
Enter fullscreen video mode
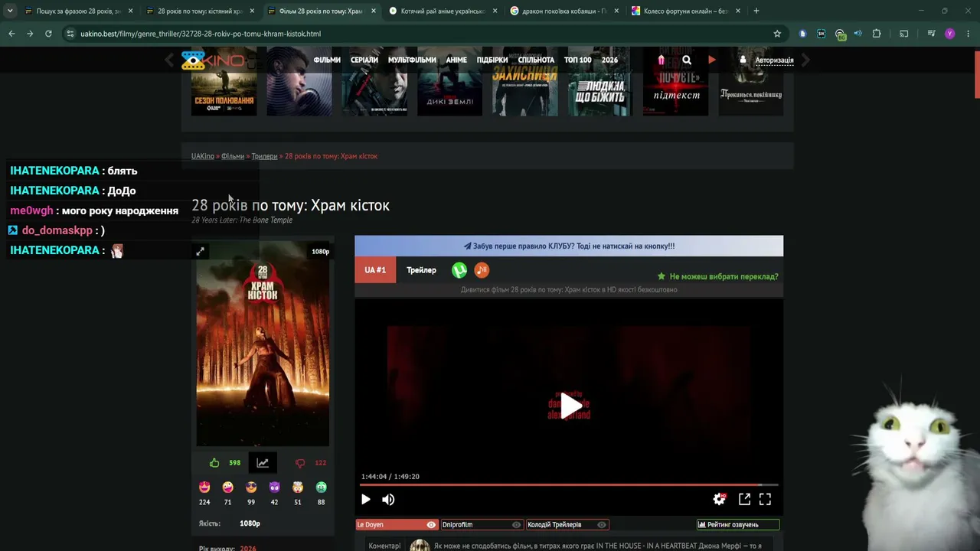click(765, 499)
